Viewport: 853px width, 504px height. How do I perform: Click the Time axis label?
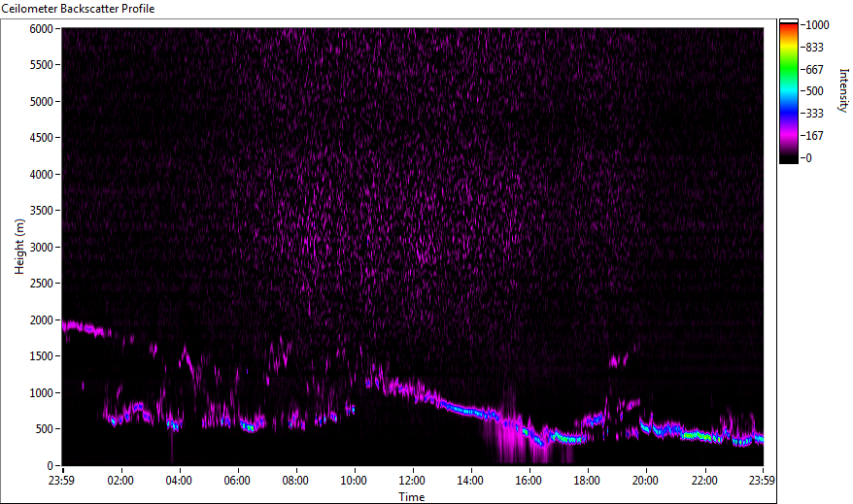(412, 497)
